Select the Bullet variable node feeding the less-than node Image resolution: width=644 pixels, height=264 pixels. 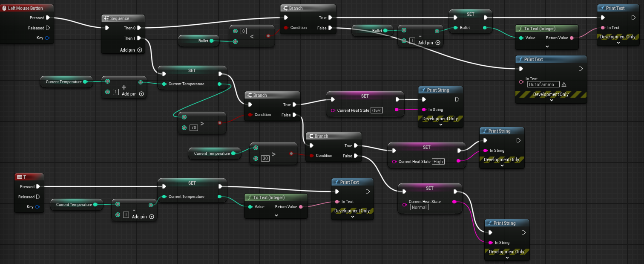point(198,41)
